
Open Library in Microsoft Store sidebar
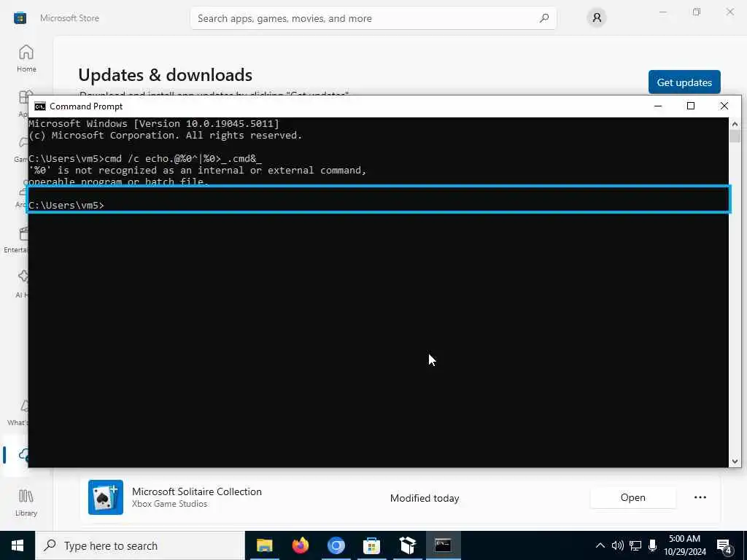[x=26, y=503]
